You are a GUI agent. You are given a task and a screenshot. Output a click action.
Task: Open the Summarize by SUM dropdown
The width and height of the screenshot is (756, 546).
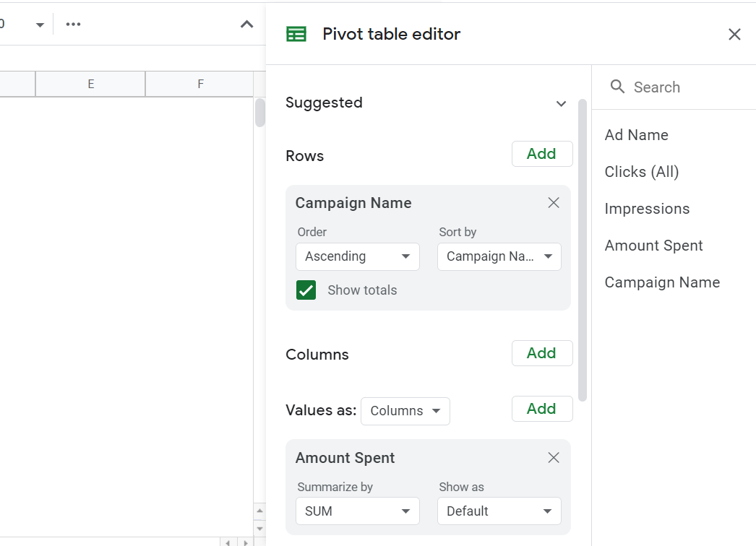(x=357, y=511)
